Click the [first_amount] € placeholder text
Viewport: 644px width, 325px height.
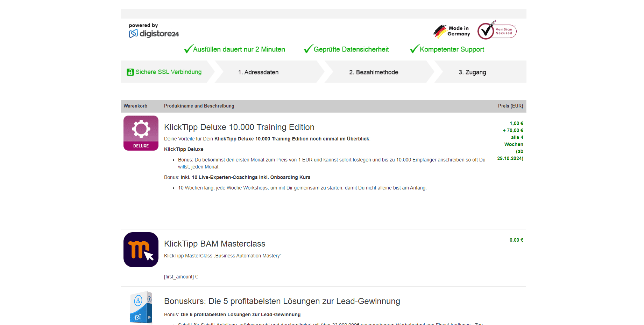pos(181,277)
